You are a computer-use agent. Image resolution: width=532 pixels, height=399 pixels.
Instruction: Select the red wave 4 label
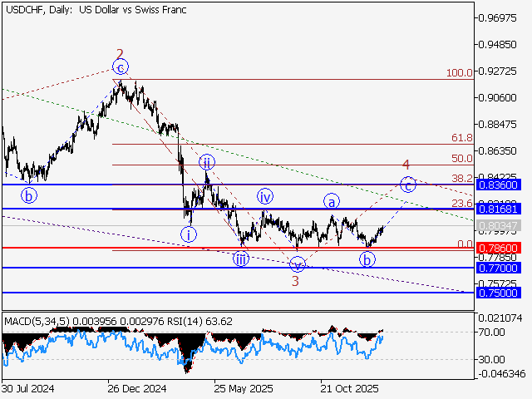point(406,165)
